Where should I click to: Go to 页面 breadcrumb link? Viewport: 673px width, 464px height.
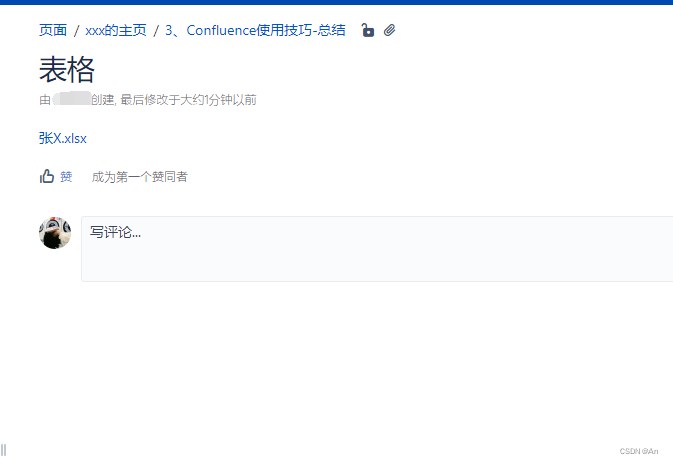53,30
